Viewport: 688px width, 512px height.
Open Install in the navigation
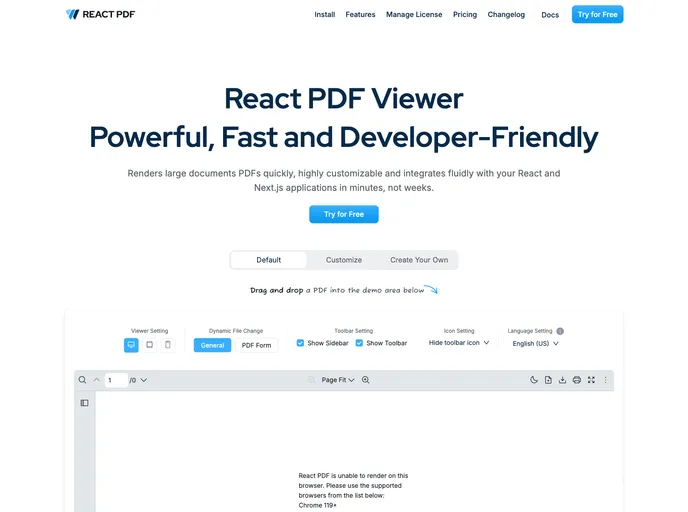325,14
